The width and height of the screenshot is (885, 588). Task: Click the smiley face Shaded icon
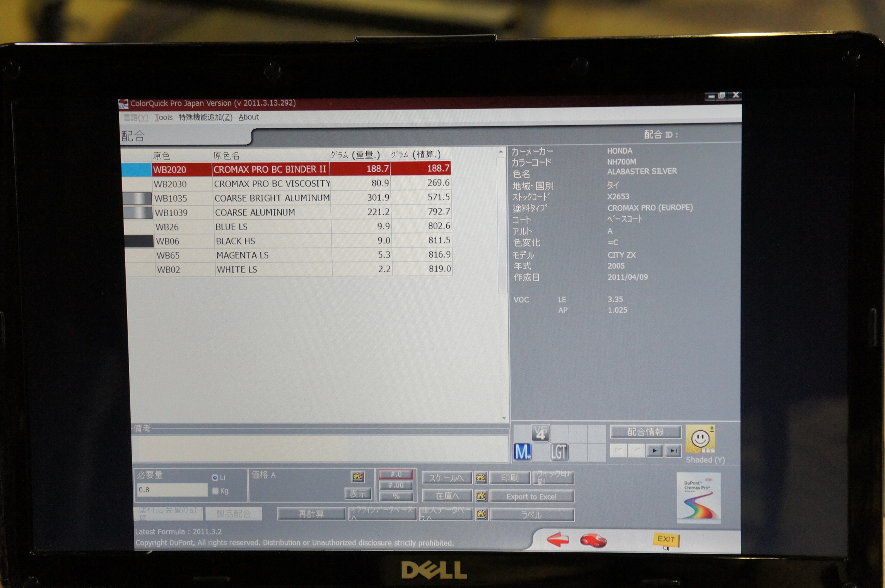click(x=700, y=439)
